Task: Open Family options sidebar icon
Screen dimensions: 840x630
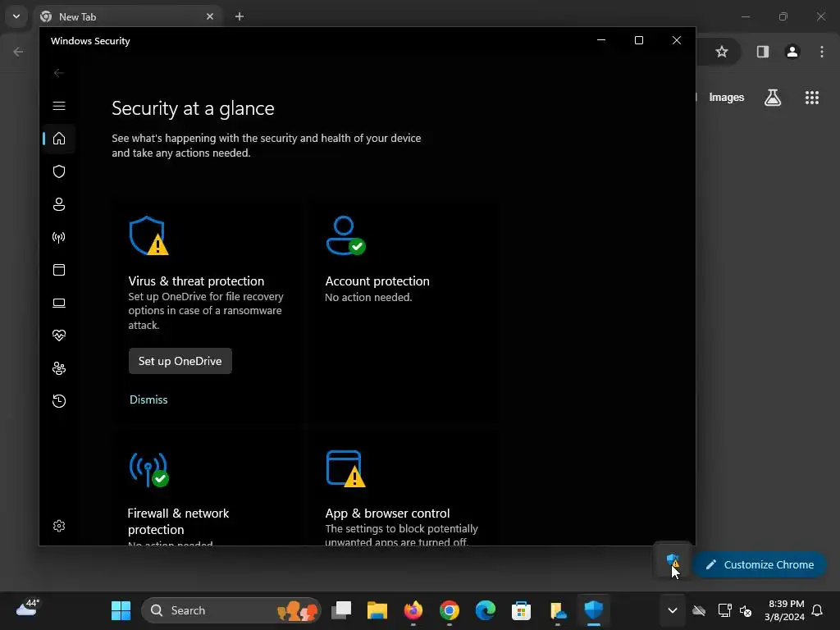Action: pos(59,368)
